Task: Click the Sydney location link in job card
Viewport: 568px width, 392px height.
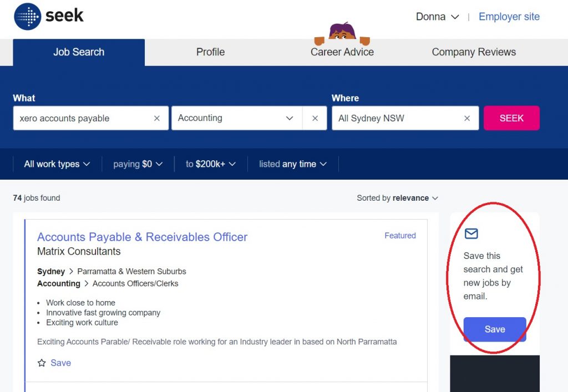Action: 51,272
